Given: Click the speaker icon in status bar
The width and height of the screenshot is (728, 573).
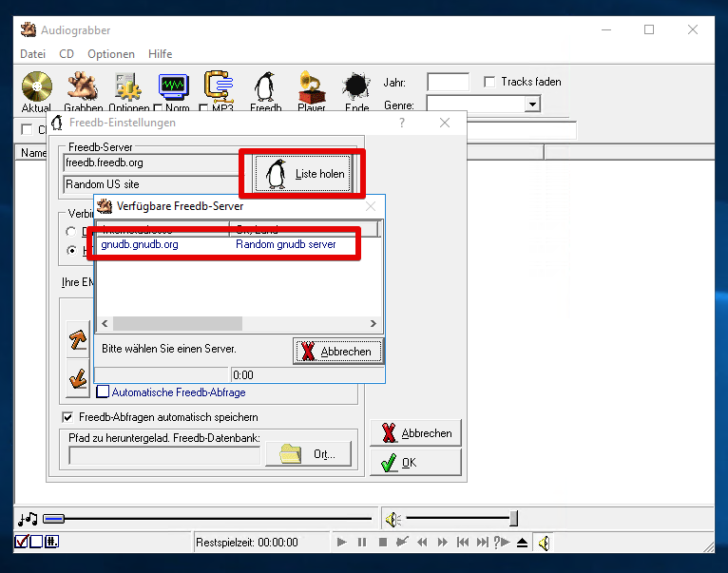Looking at the screenshot, I should 545,543.
